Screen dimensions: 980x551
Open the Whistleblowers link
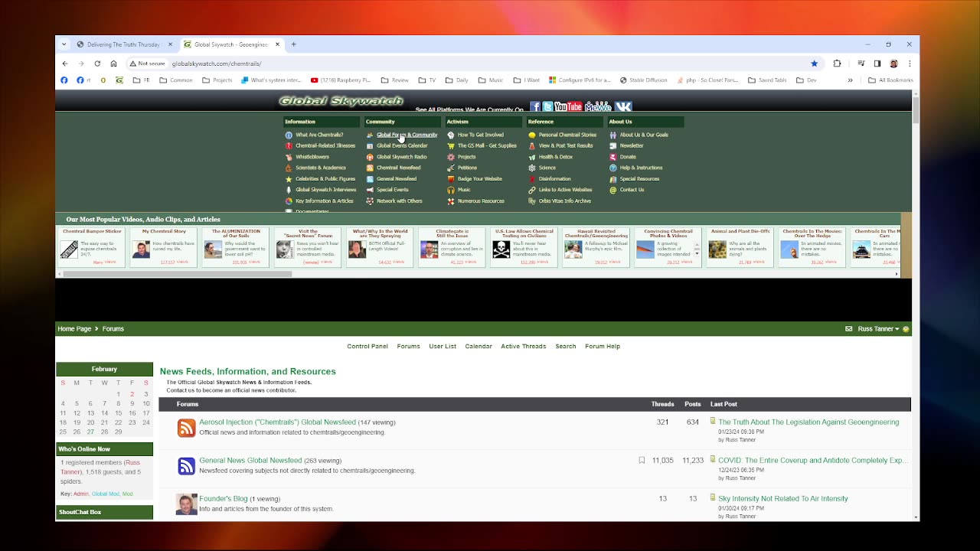312,157
